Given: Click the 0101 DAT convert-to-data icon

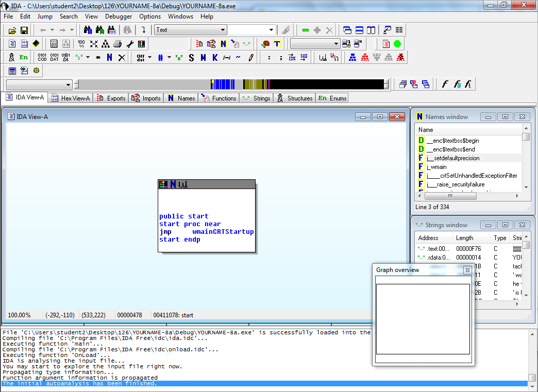Looking at the screenshot, I should coord(54,57).
